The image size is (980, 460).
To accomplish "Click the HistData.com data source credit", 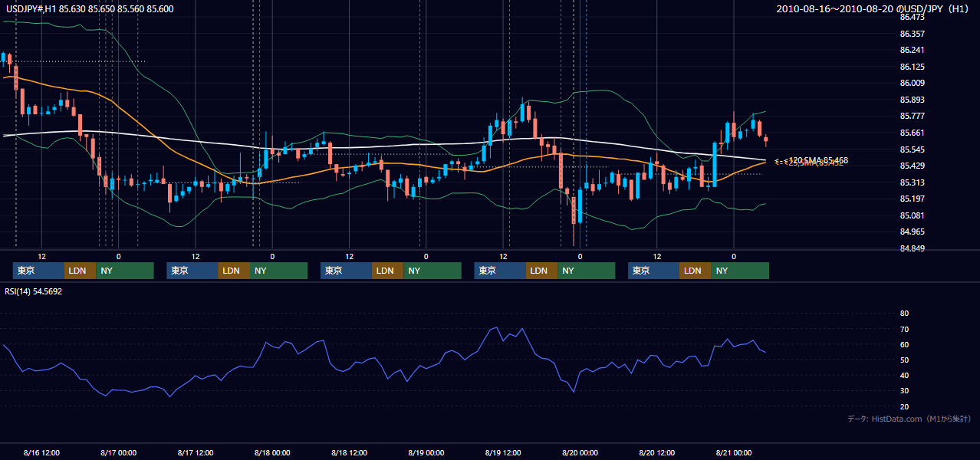I will (x=909, y=419).
